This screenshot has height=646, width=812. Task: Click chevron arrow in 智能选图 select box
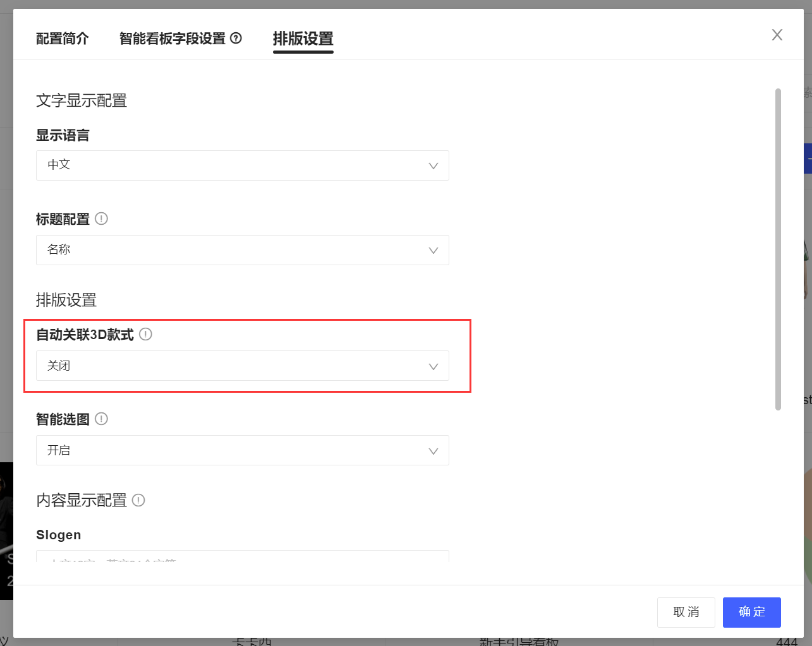coord(433,451)
